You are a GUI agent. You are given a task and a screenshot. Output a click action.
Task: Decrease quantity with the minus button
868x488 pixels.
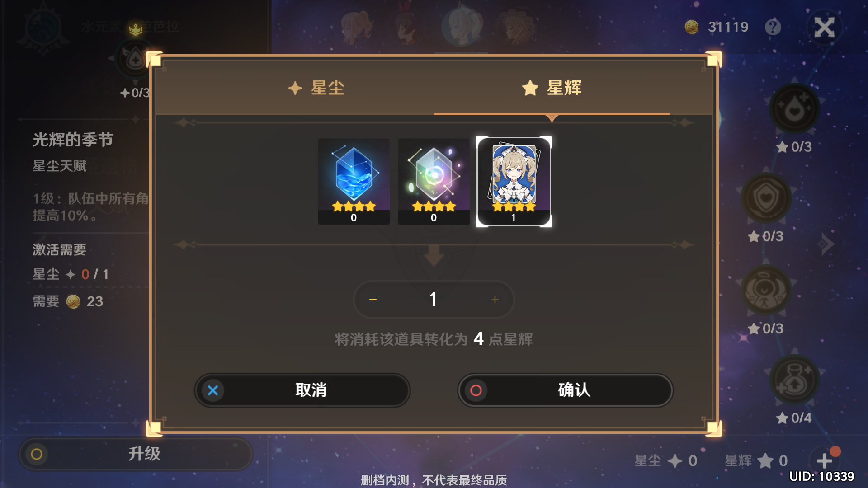tap(373, 300)
